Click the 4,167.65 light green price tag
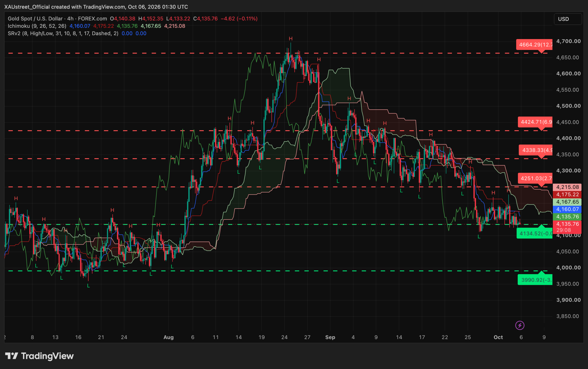588x369 pixels. click(567, 202)
